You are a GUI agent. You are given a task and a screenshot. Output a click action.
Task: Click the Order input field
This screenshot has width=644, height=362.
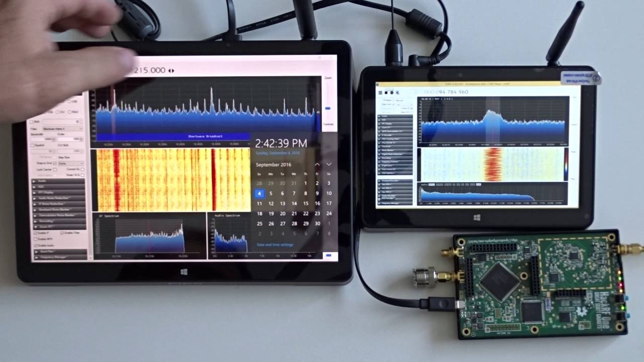(70, 139)
